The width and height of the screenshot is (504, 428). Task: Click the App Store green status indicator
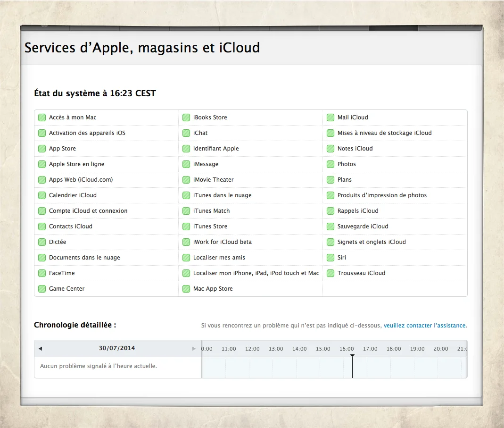click(x=42, y=149)
